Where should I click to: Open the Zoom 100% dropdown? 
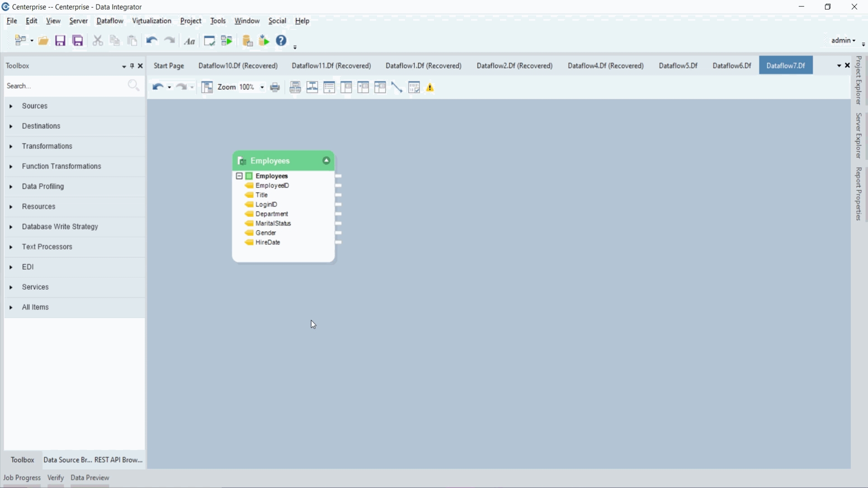tap(262, 87)
